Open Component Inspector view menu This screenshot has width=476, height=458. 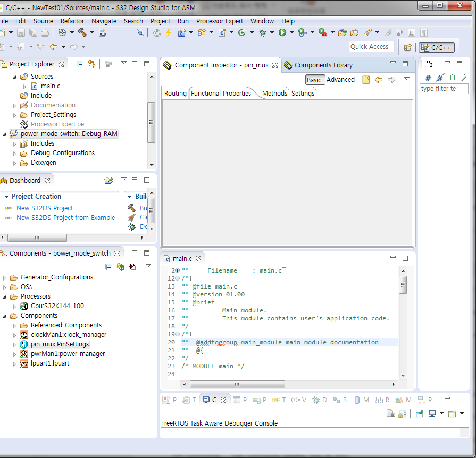coord(407,79)
